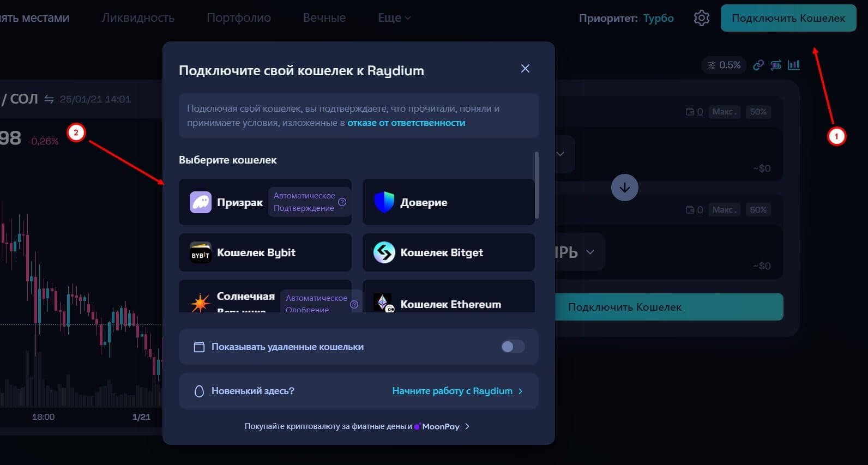Close the wallet connect dialog
The image size is (868, 465).
coord(525,69)
